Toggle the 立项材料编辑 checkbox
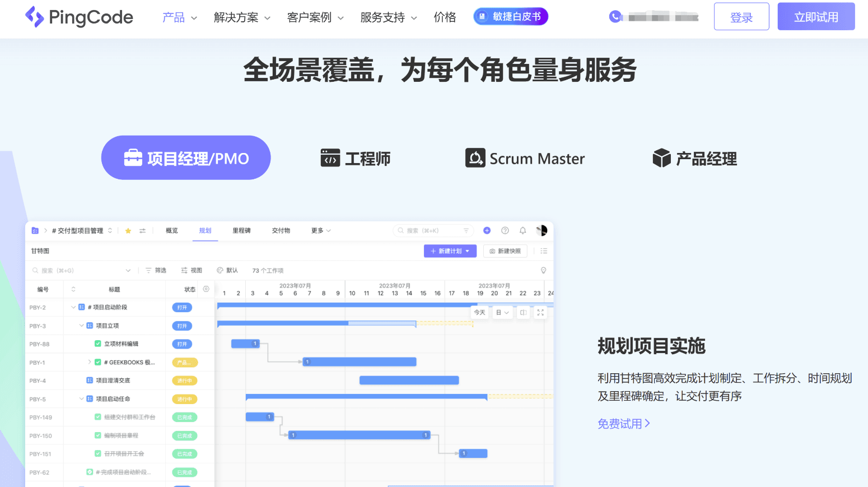This screenshot has width=868, height=487. (98, 344)
